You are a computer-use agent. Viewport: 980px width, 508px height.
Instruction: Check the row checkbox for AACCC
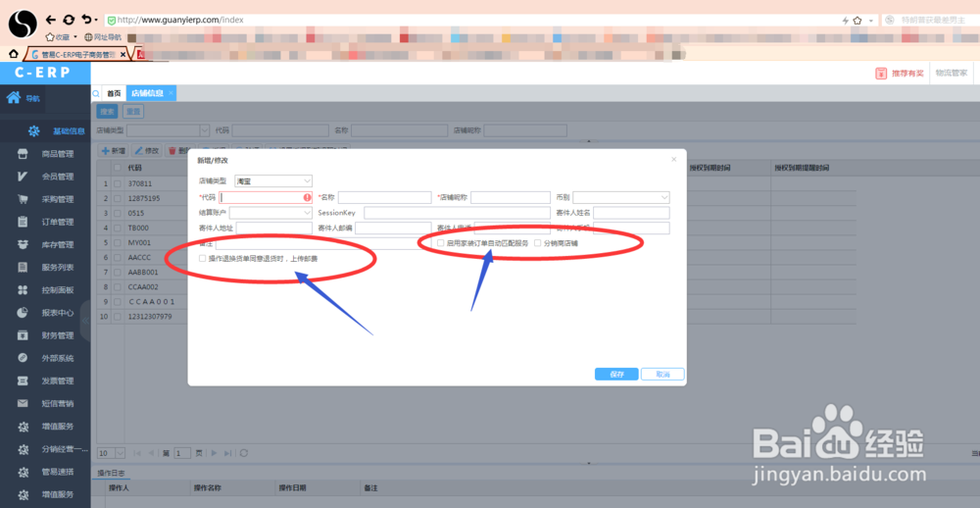point(117,258)
